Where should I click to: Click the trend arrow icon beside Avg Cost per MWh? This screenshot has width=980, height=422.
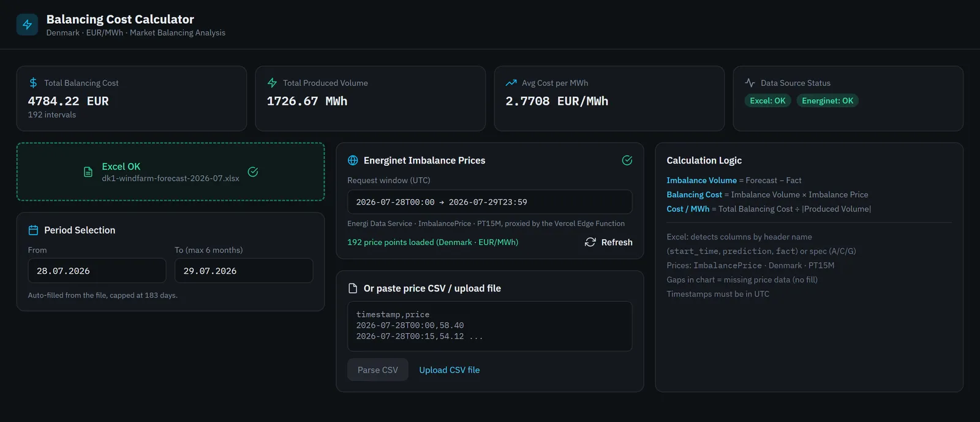(511, 83)
